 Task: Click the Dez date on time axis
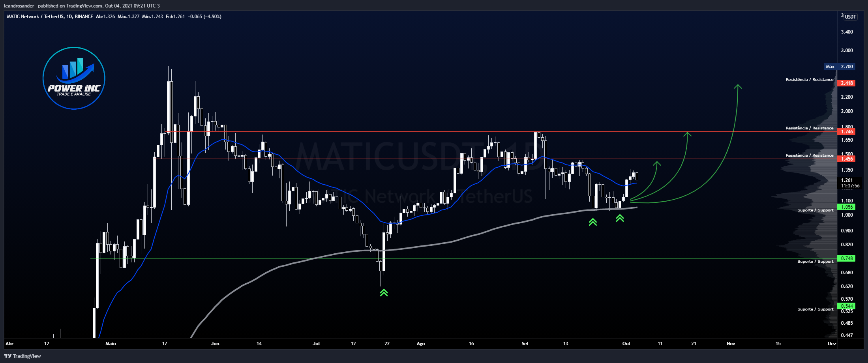(x=832, y=344)
